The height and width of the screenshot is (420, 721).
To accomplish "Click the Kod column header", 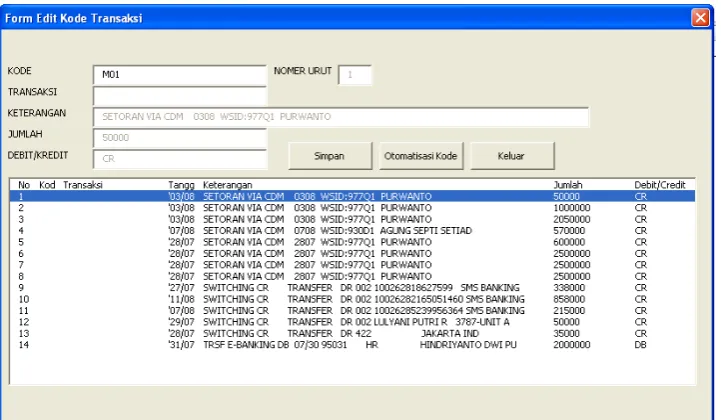I will pyautogui.click(x=47, y=185).
